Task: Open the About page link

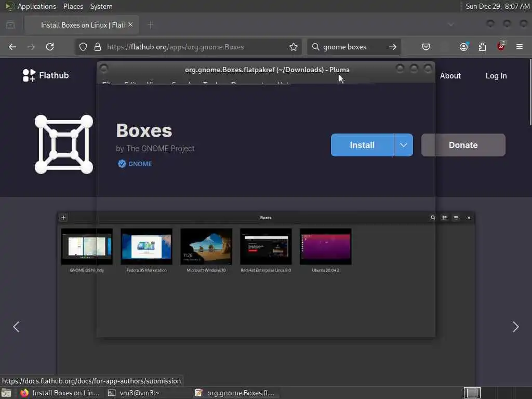Action: click(450, 76)
